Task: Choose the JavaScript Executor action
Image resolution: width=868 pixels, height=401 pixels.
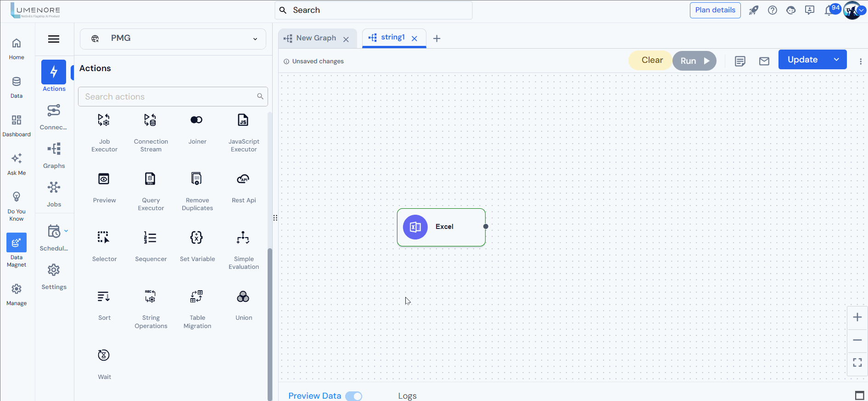Action: 243,120
